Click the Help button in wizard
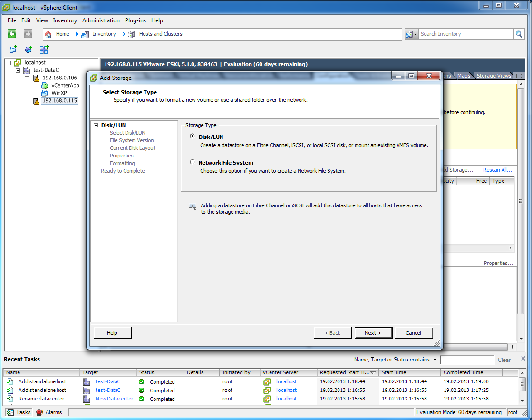This screenshot has height=420, width=532. [x=112, y=333]
